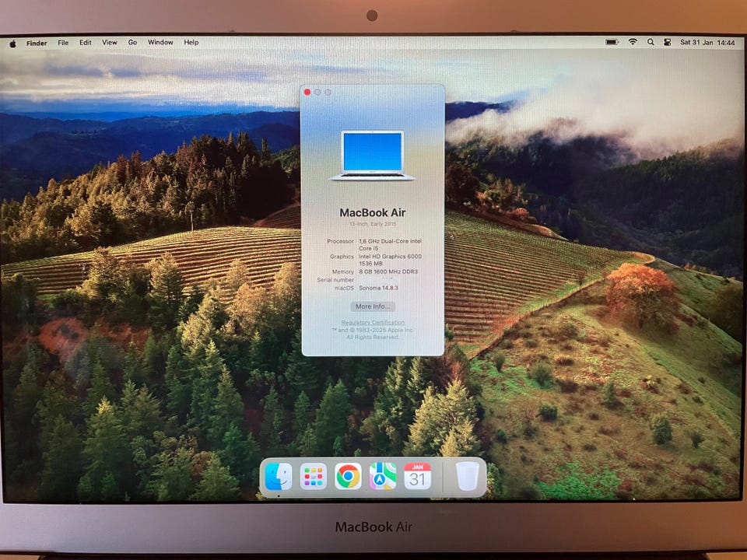
Task: Select Intel HD Graphics 6000 text
Action: point(390,256)
